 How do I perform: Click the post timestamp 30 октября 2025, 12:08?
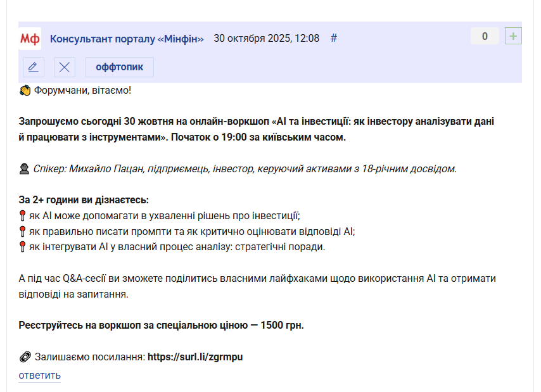click(x=266, y=38)
